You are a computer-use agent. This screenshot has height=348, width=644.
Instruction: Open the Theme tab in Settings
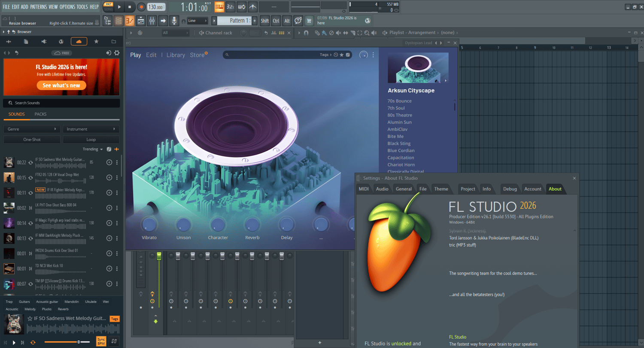pos(441,189)
